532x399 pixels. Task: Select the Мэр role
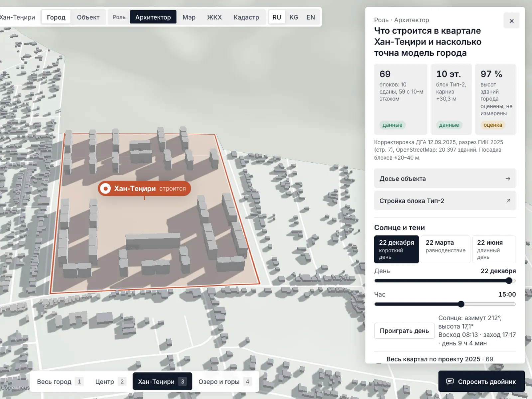[189, 17]
